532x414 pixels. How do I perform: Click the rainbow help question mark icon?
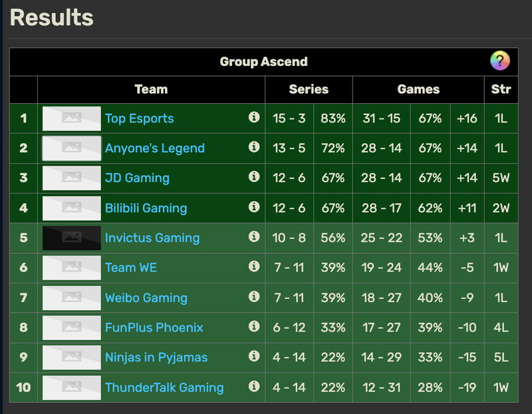click(x=499, y=62)
